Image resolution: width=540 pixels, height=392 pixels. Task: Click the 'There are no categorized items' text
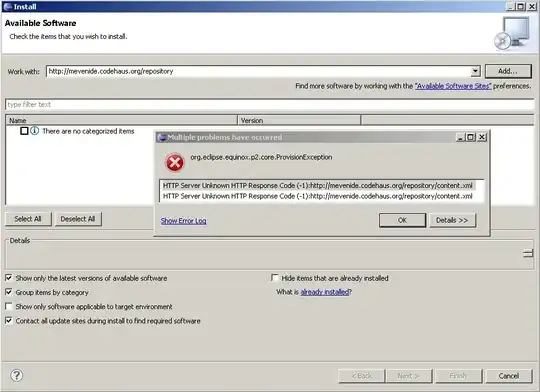[88, 131]
